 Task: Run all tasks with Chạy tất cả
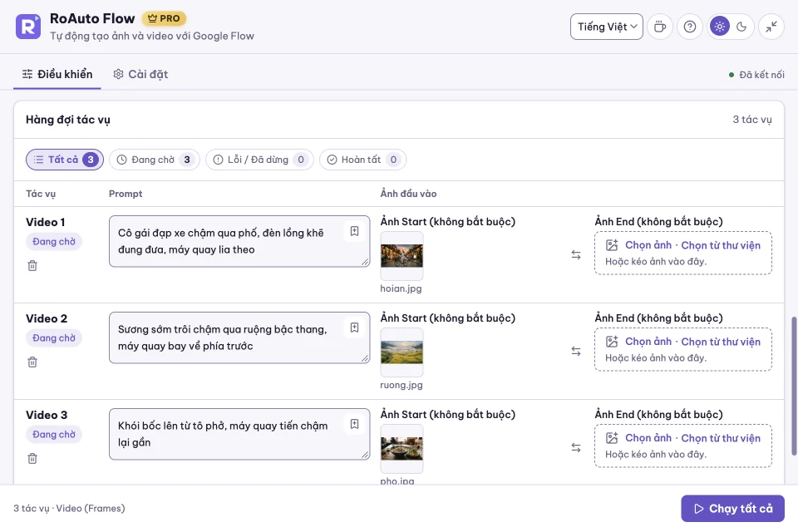tap(733, 509)
